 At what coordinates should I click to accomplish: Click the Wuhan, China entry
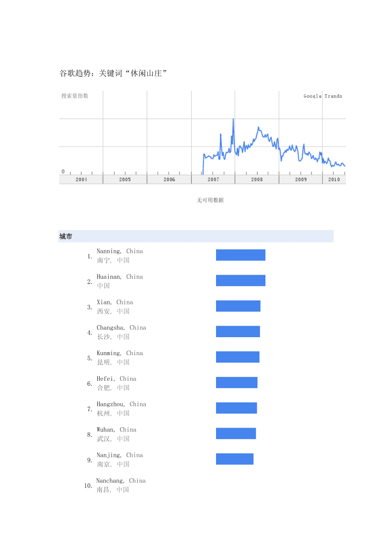tap(117, 430)
